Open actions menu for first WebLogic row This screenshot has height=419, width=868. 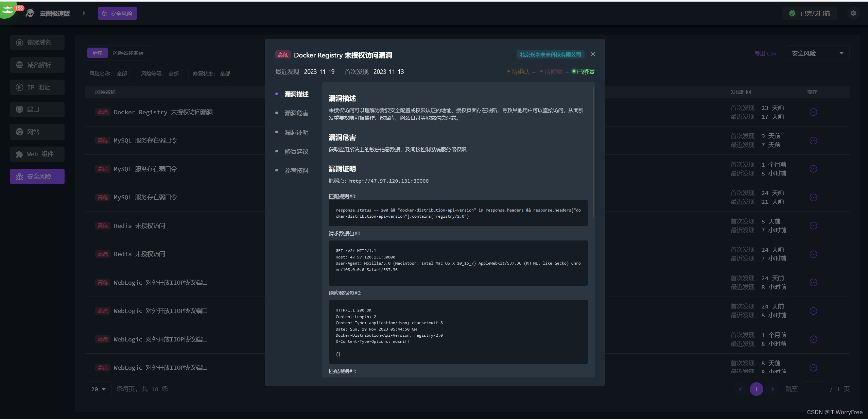point(813,283)
